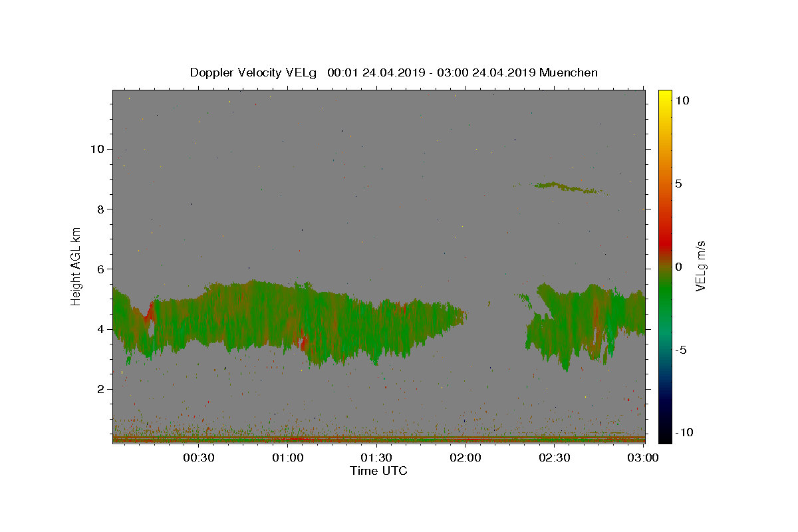Click the colorbar value label 5
This screenshot has height=532, width=798.
pos(678,184)
